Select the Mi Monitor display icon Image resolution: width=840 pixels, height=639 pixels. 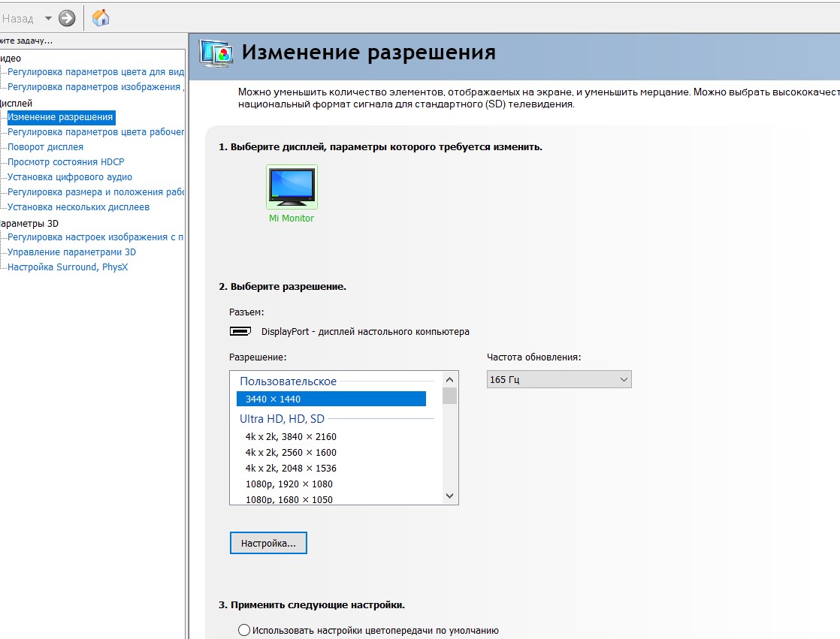click(292, 187)
